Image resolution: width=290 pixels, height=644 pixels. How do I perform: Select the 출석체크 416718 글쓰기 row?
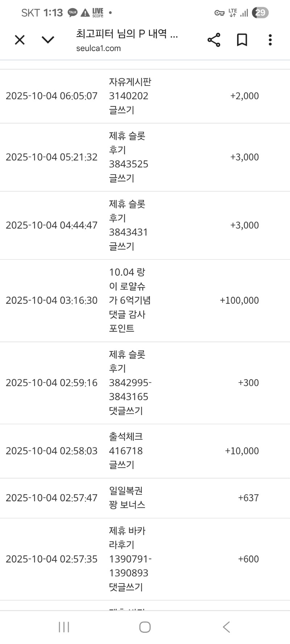click(x=126, y=451)
